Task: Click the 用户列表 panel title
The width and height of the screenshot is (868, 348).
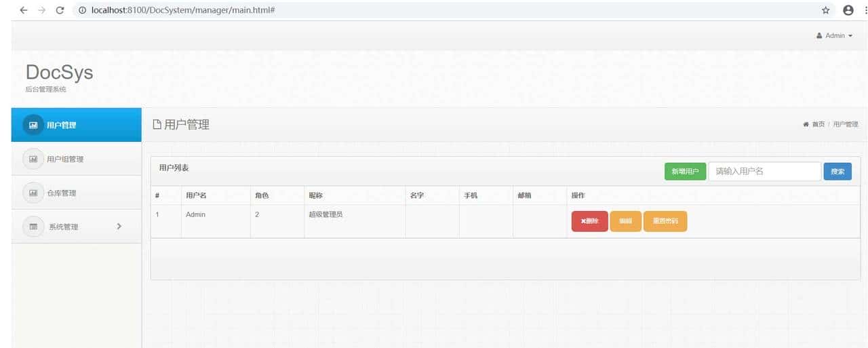Action: pyautogui.click(x=174, y=167)
